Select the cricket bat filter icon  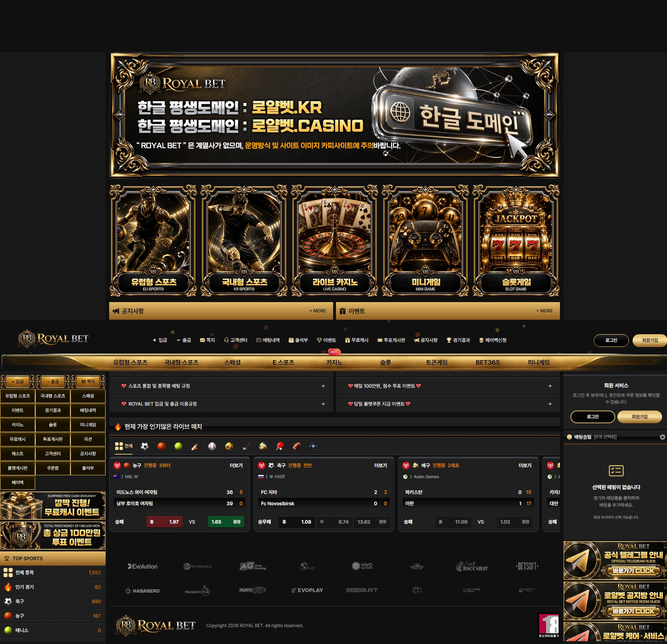(x=195, y=446)
